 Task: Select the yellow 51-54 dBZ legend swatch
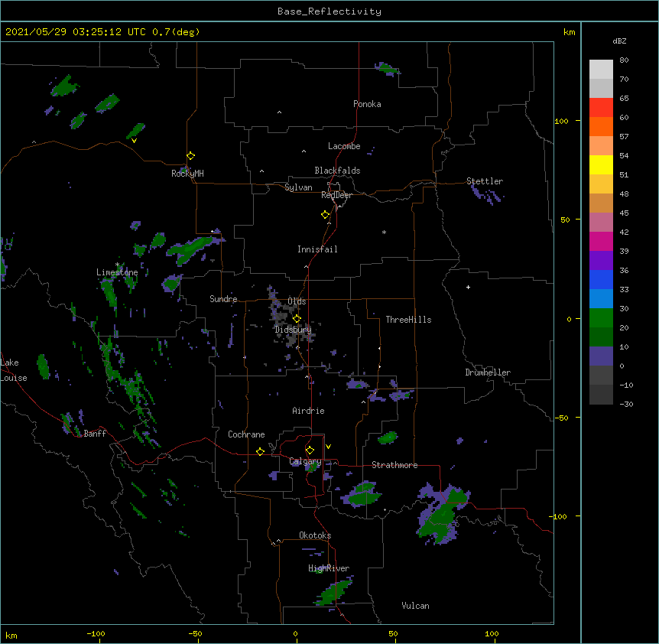[601, 164]
